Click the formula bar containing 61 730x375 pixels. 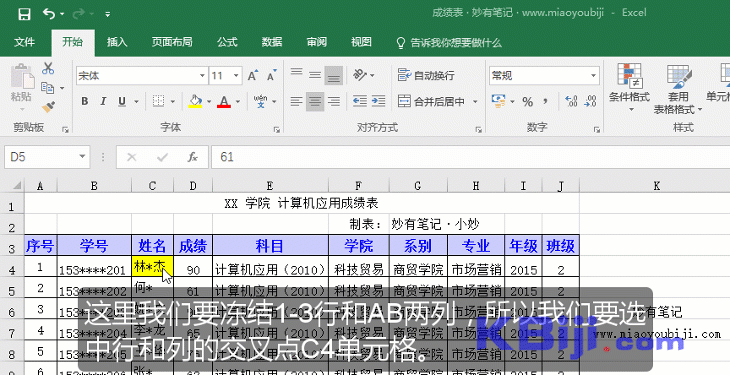click(x=470, y=157)
